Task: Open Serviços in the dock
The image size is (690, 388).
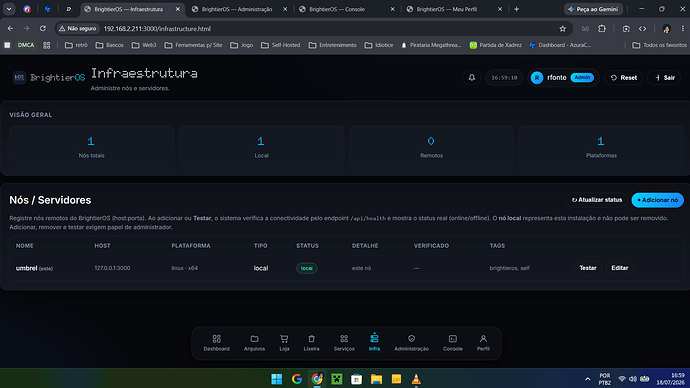Action: (344, 343)
